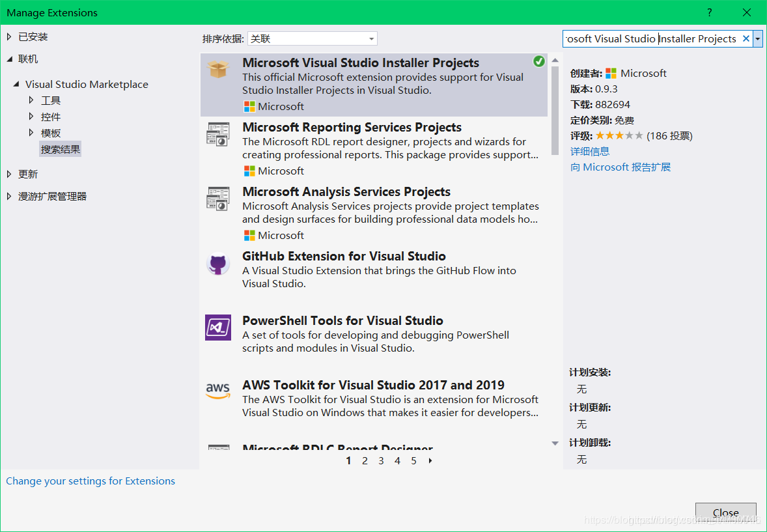Viewport: 767px width, 532px height.
Task: Click the 计划卸载 label
Action: [x=590, y=443]
